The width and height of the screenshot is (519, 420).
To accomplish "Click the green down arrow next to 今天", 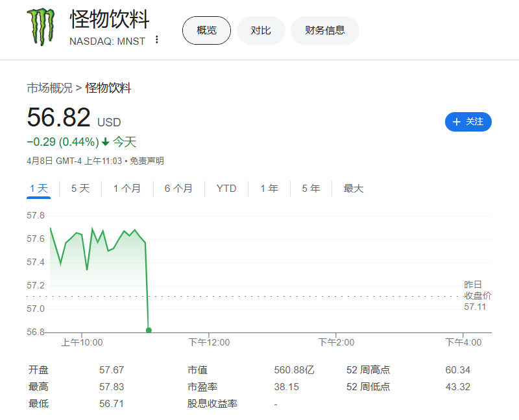I will (106, 142).
